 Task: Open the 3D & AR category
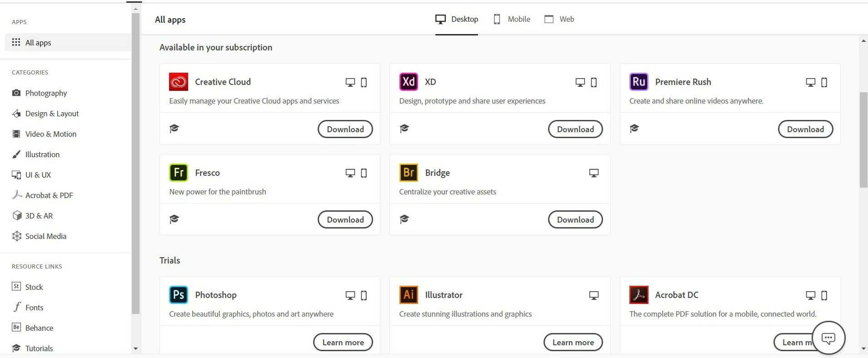point(32,216)
